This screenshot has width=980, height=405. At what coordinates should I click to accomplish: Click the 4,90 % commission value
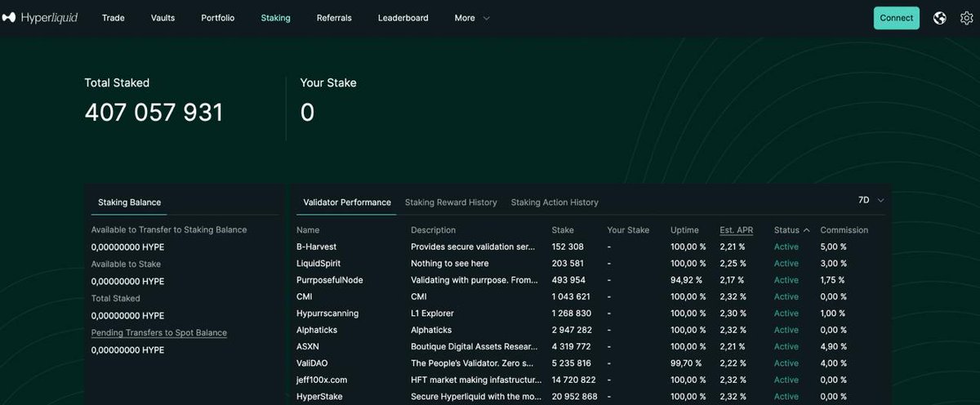click(x=833, y=347)
